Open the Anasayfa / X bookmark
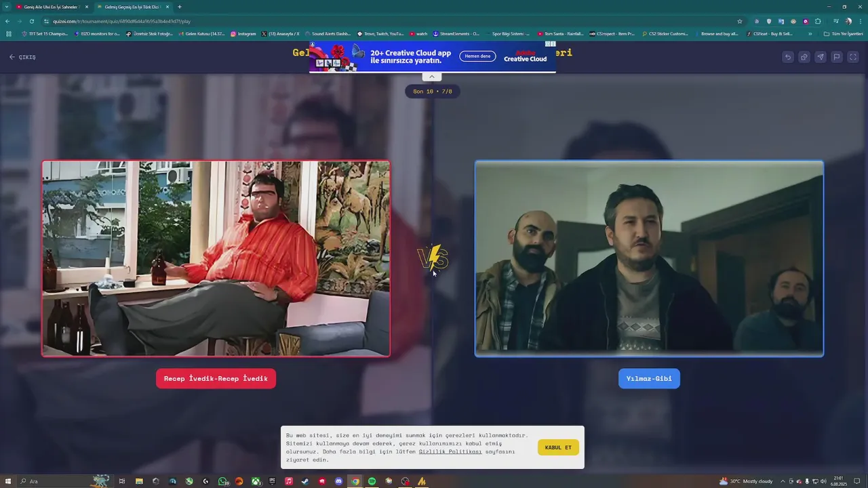Image resolution: width=868 pixels, height=488 pixels. (x=281, y=34)
